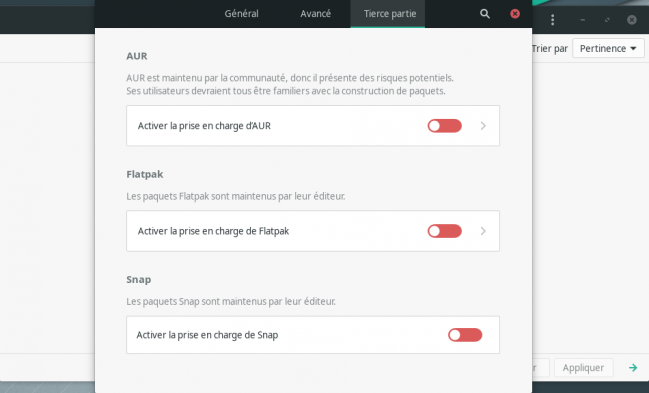The width and height of the screenshot is (649, 393).
Task: Click the green forward arrow at bottom right
Action: click(633, 367)
